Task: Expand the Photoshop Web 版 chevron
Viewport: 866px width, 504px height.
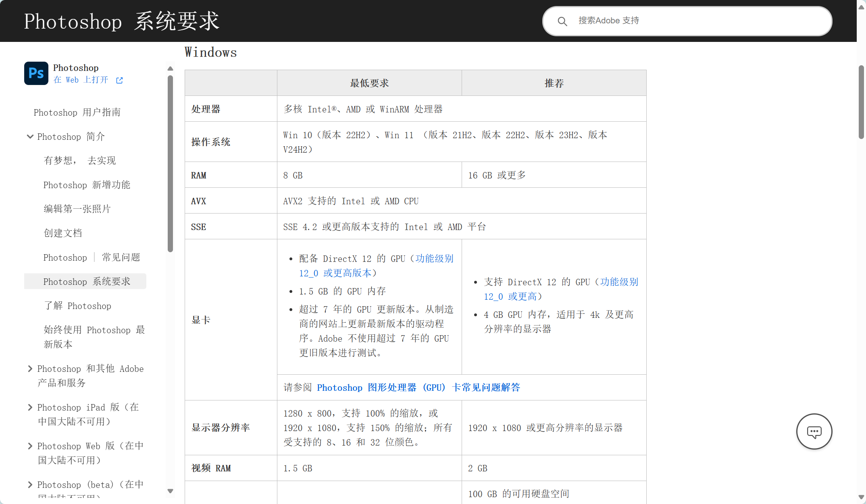Action: (30, 446)
